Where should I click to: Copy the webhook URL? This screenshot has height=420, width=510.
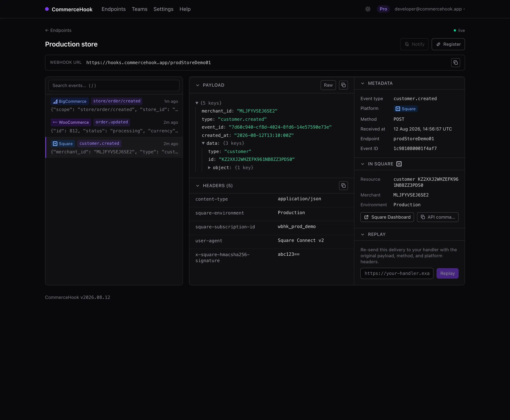tap(456, 63)
